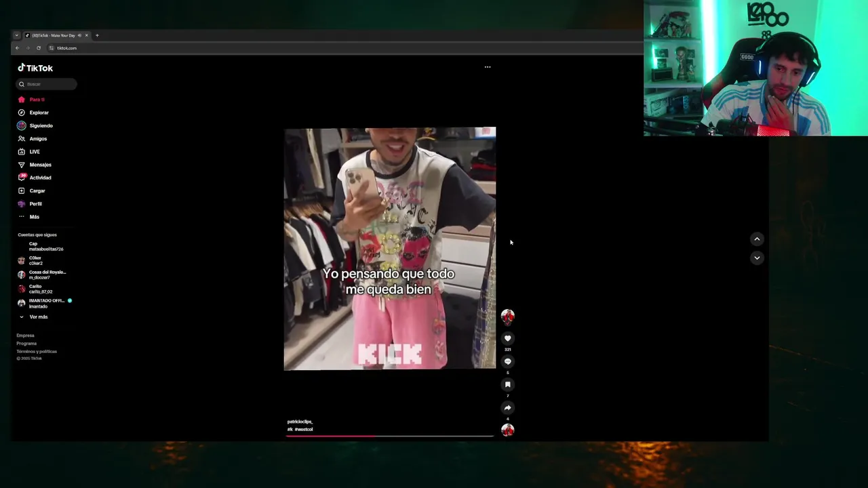Open site info icon in address bar
The height and width of the screenshot is (488, 868).
52,48
